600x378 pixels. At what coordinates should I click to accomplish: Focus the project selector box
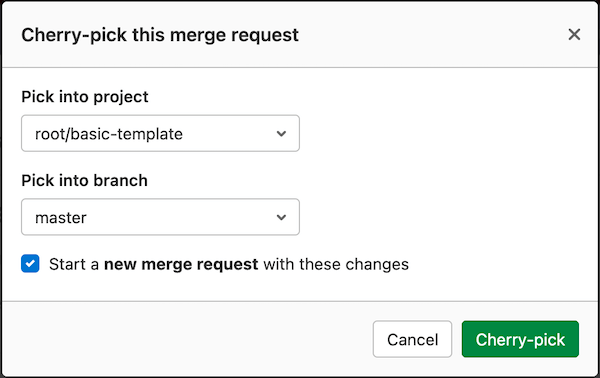tap(160, 133)
